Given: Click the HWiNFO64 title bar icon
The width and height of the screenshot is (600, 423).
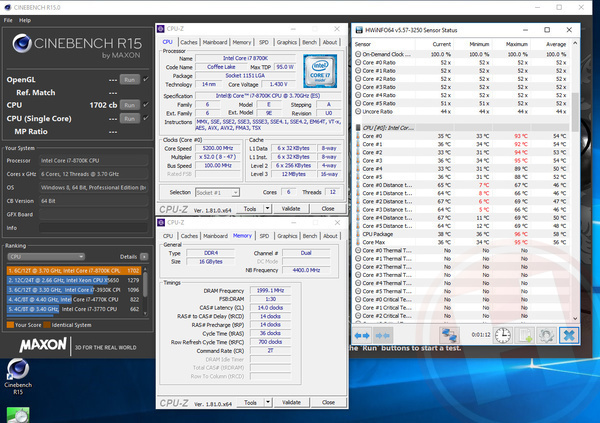Looking at the screenshot, I should click(x=359, y=30).
